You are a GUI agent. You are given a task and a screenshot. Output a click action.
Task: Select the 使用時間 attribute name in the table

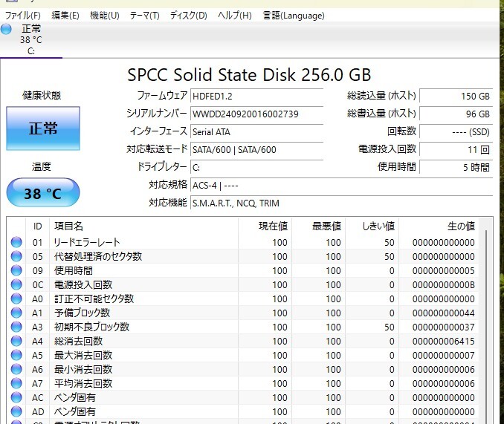[74, 270]
